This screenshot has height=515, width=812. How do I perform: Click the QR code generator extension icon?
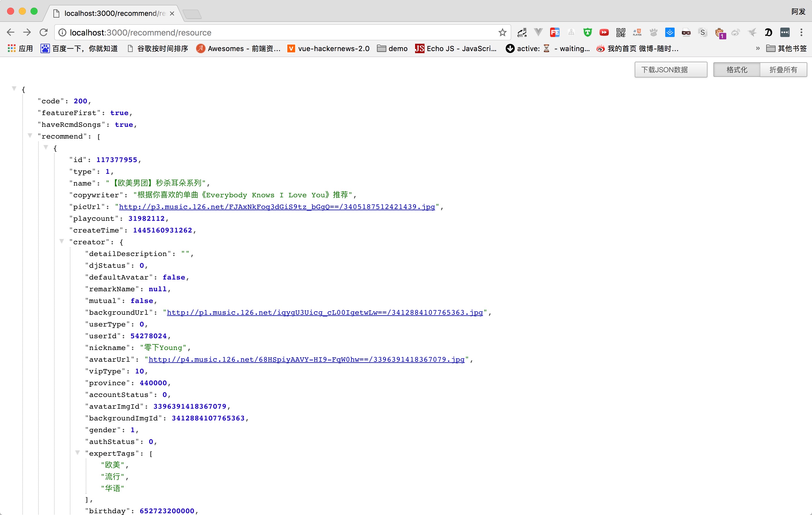[621, 32]
